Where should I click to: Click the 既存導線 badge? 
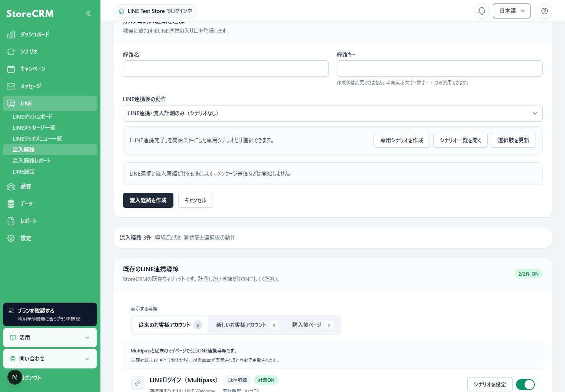238,380
